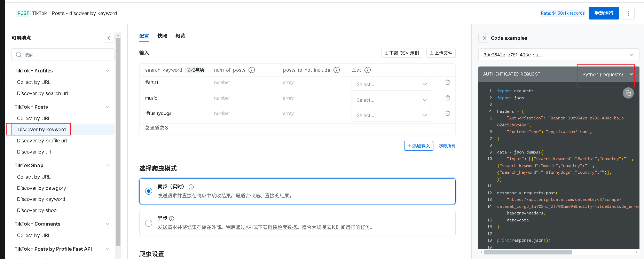Show info for posts_to_not_include column

(x=337, y=70)
